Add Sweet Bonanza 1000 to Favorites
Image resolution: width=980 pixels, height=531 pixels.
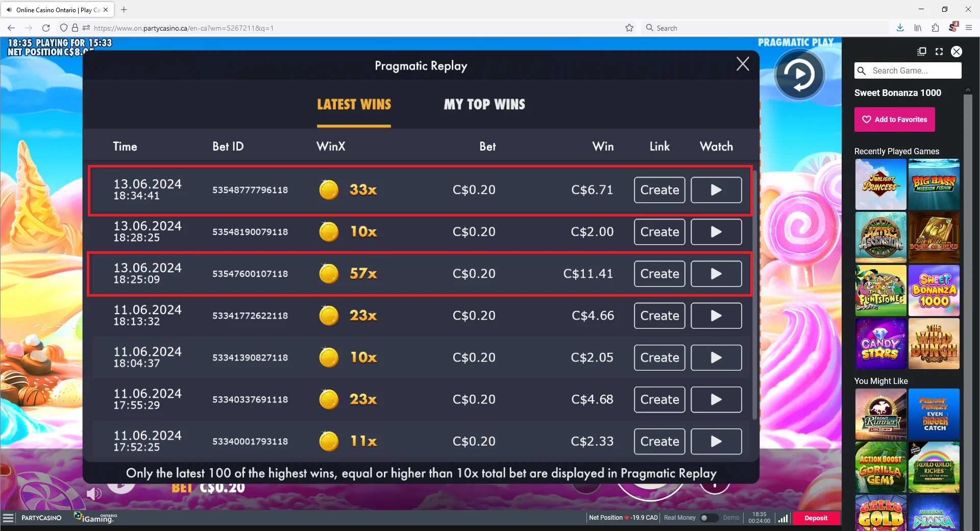pos(895,119)
